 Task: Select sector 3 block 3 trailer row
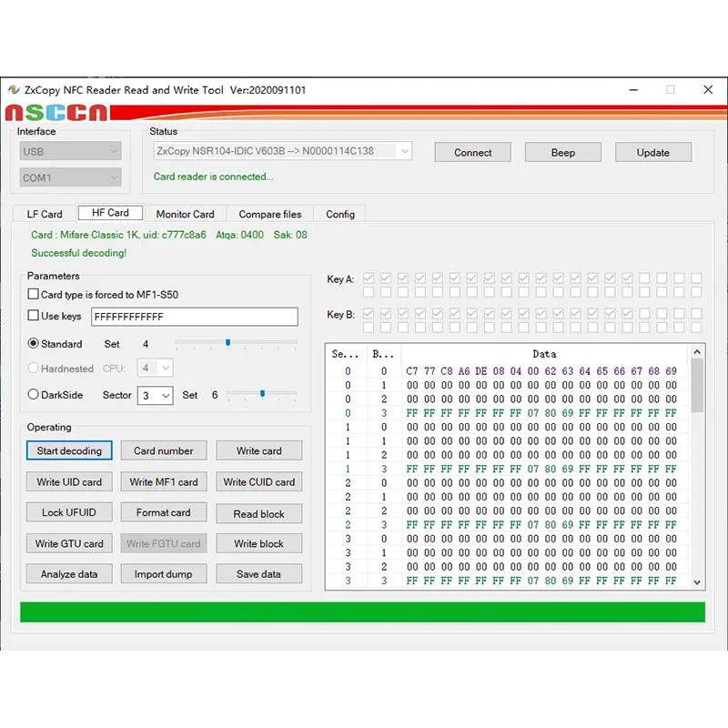pos(508,581)
